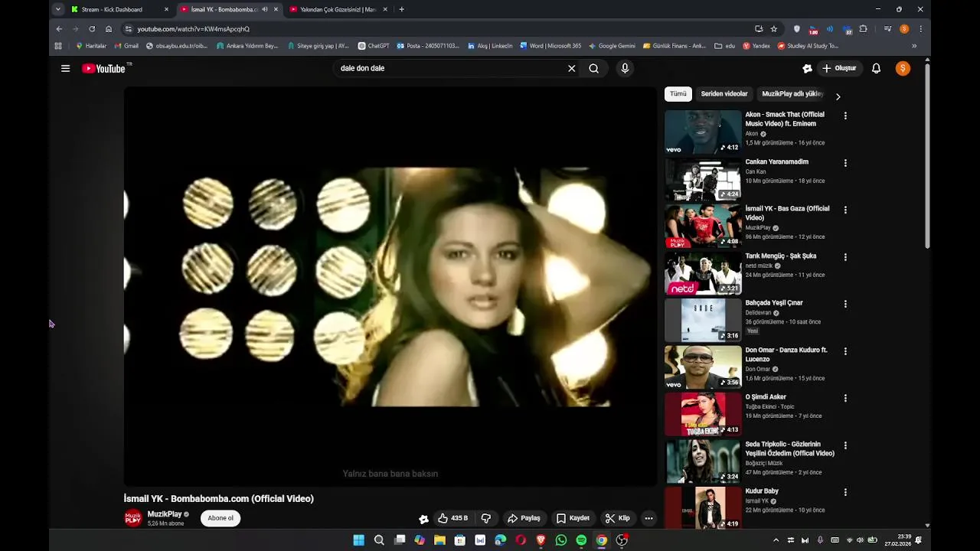Screen dimensions: 980x551
Task: Open Chrome three-dot menu
Action: click(x=920, y=29)
